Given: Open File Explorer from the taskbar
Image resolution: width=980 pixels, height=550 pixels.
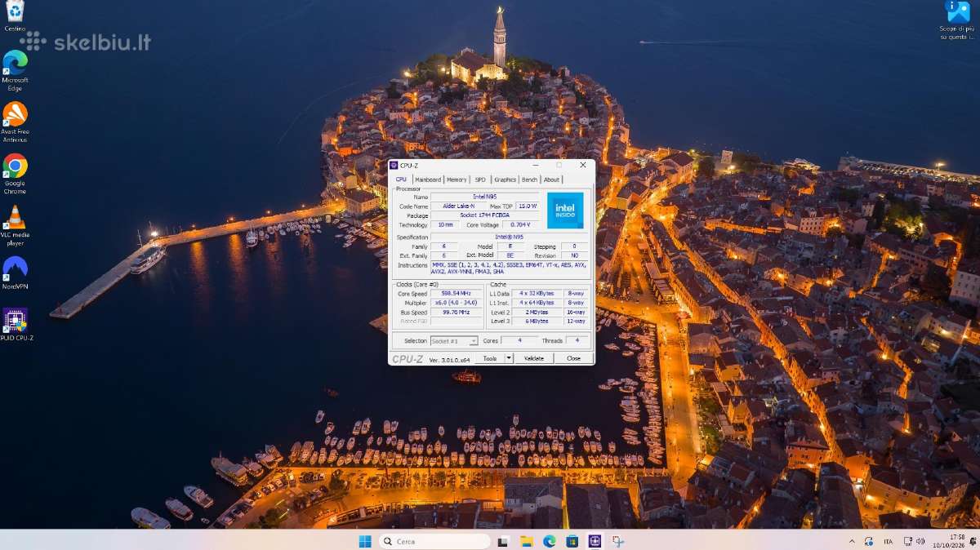Looking at the screenshot, I should [x=527, y=541].
